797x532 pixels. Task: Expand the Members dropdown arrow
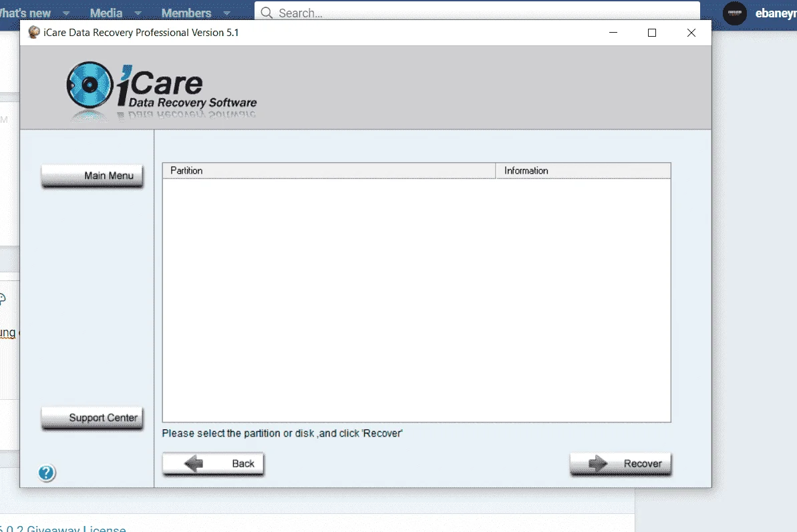226,13
